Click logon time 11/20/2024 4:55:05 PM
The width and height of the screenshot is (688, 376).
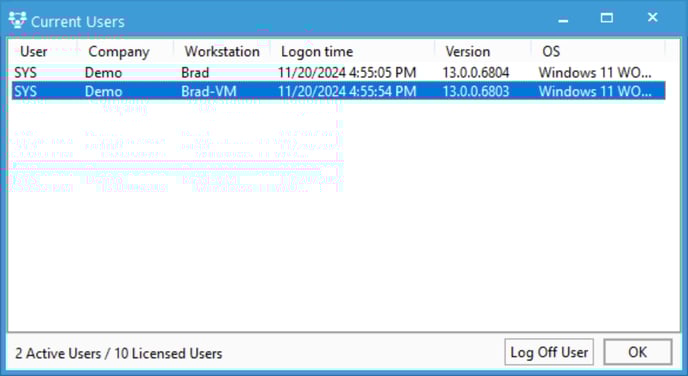(x=347, y=72)
